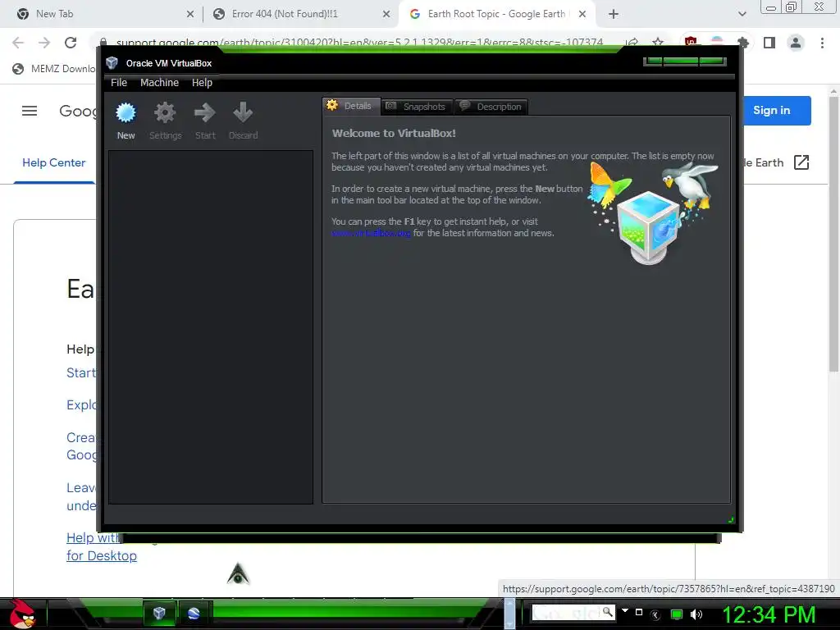Click the taskbar search magnifier icon
The image size is (840, 630).
point(608,612)
